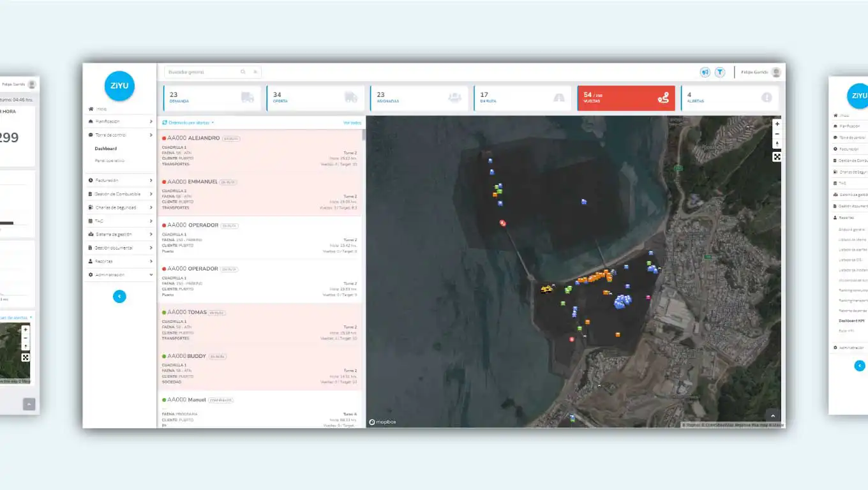The image size is (868, 490).
Task: Open the TAC menu item
Action: tap(119, 221)
